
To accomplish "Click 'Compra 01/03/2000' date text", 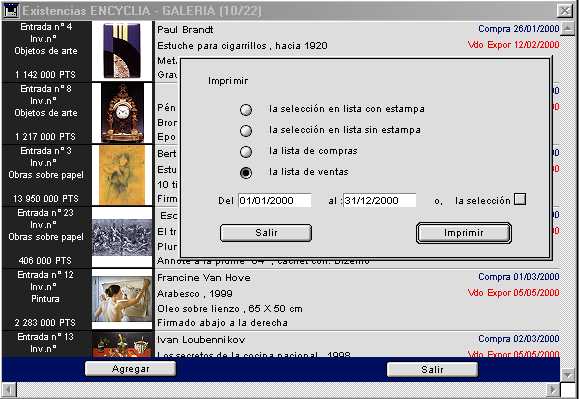I will (x=519, y=277).
